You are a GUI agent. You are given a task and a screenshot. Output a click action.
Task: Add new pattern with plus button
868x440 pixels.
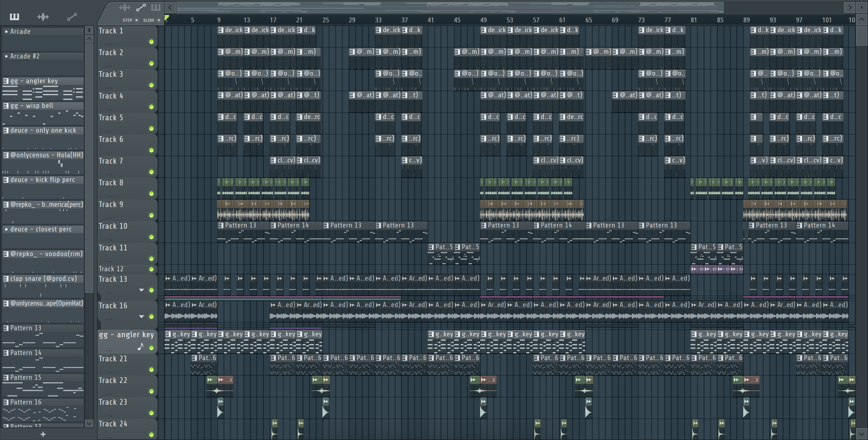[x=43, y=434]
